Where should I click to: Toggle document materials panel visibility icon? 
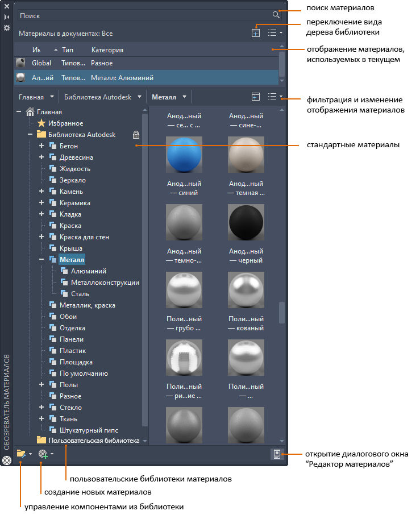(x=256, y=33)
